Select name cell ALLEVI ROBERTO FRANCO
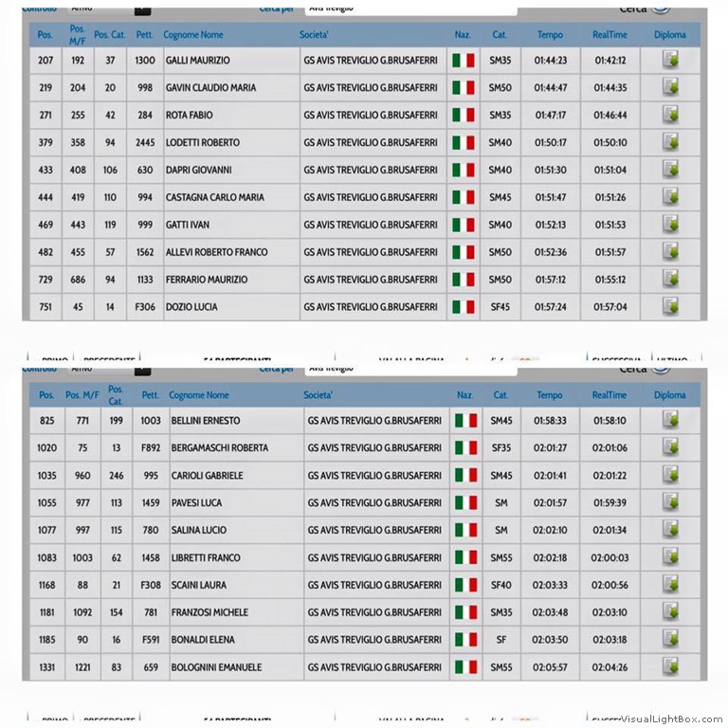The height and width of the screenshot is (728, 728). [231, 251]
